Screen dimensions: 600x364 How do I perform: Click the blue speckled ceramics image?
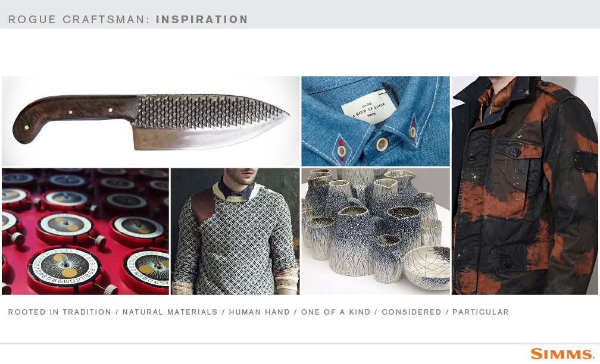point(376,231)
